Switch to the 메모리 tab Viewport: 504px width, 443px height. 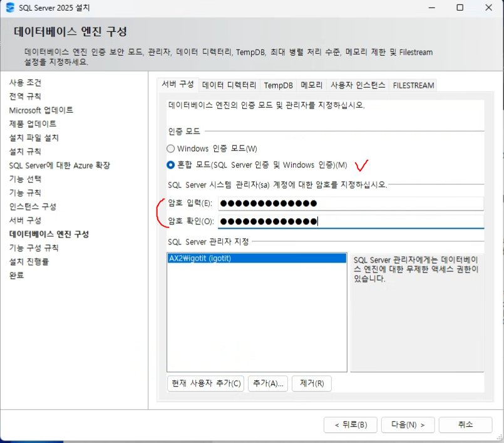point(311,85)
